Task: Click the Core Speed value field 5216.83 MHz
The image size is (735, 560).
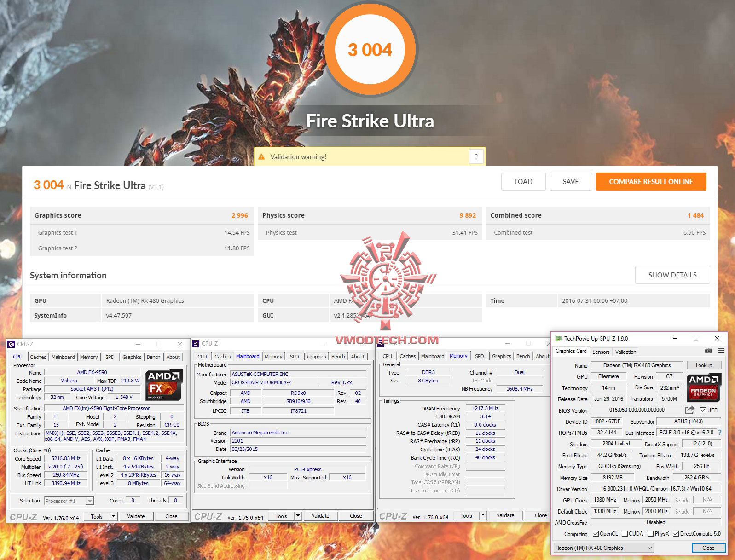Action: [x=66, y=459]
